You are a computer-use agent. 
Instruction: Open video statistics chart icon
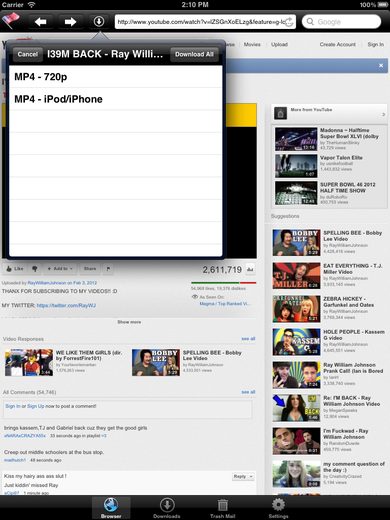[x=250, y=269]
